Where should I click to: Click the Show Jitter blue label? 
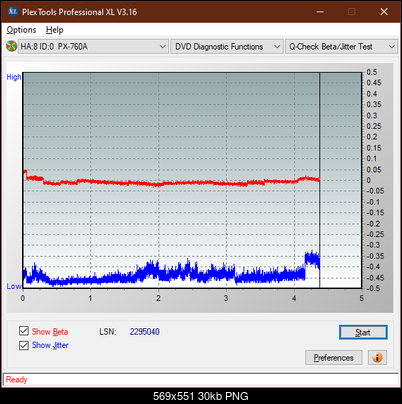click(50, 345)
